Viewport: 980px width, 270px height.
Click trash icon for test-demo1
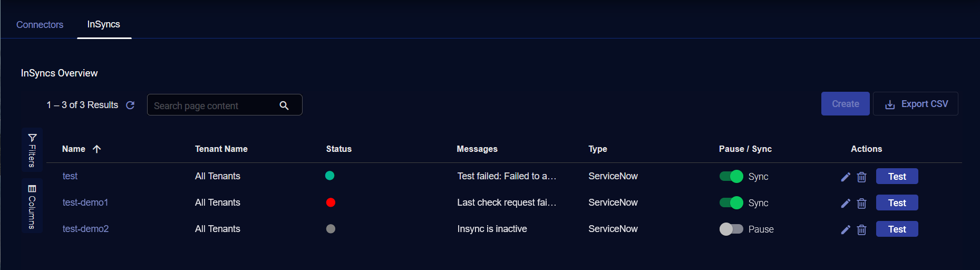[861, 203]
